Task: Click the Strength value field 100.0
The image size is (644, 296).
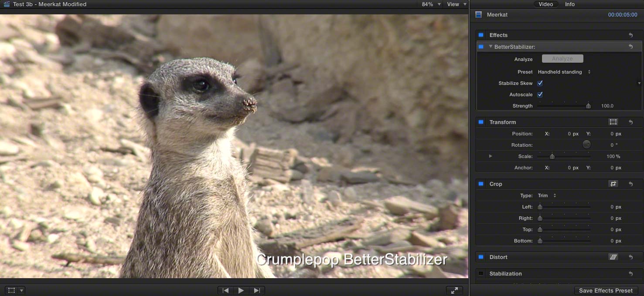Action: coord(607,106)
